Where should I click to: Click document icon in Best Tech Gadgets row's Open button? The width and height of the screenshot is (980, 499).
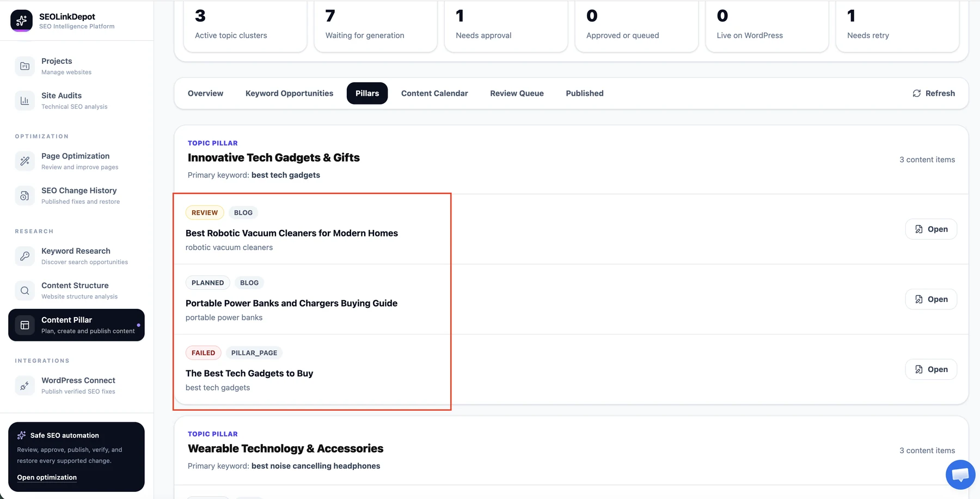(919, 369)
